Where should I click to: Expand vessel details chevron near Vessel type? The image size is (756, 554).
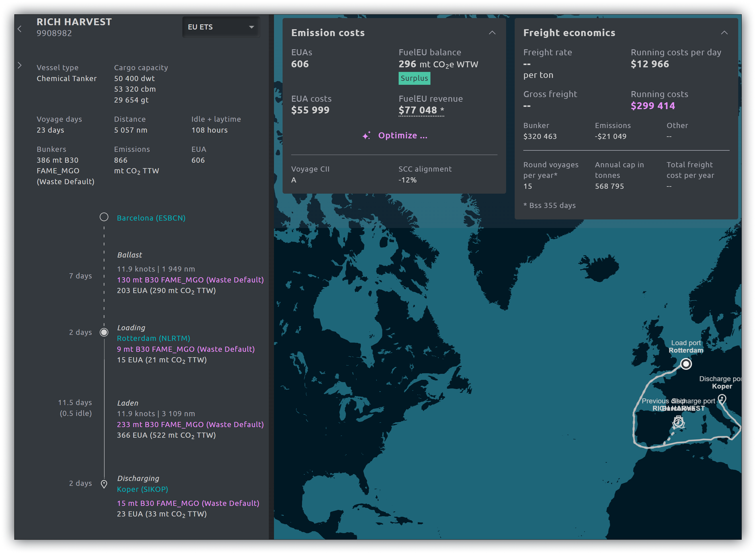pos(19,65)
